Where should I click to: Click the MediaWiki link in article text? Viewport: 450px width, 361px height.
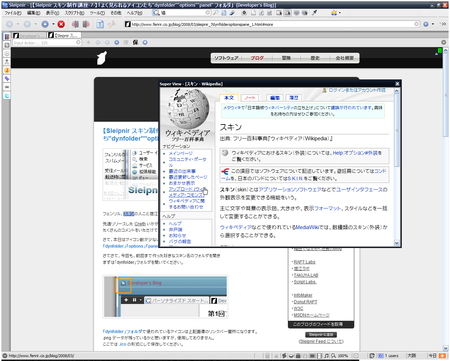click(x=307, y=227)
